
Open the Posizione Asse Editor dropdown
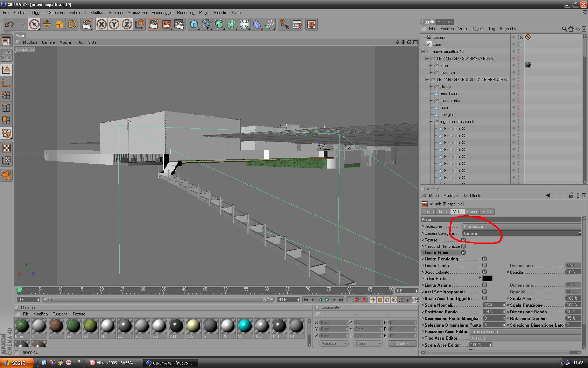point(525,332)
